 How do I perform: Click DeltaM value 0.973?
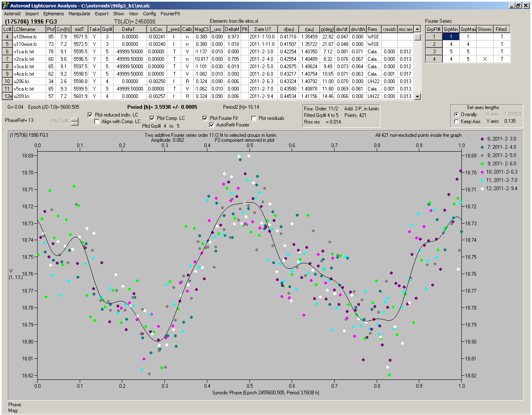tap(232, 37)
